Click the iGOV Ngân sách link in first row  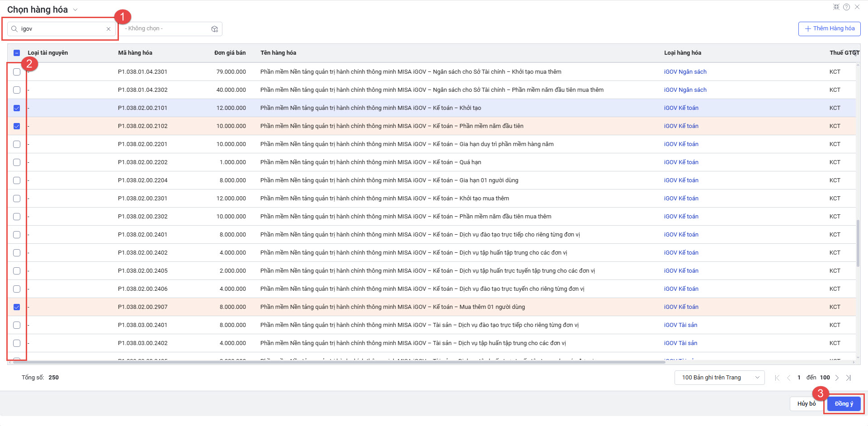685,72
